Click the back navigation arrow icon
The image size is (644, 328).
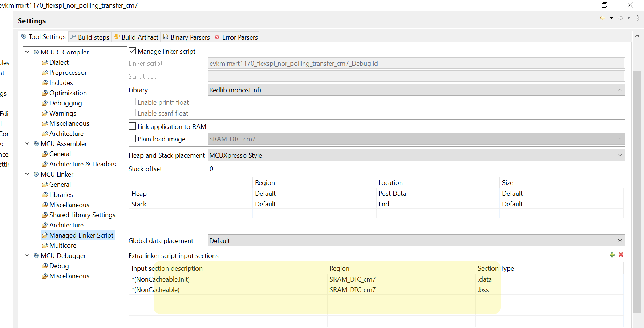click(x=603, y=18)
